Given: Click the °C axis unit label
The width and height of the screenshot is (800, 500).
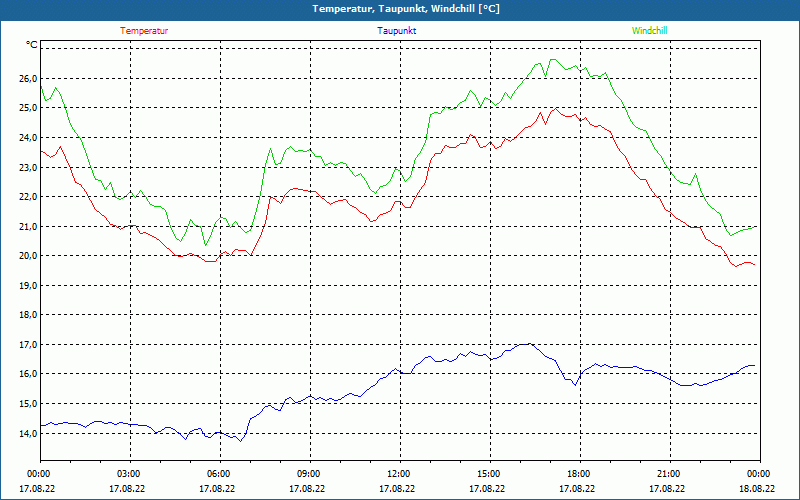Looking at the screenshot, I should 32,45.
